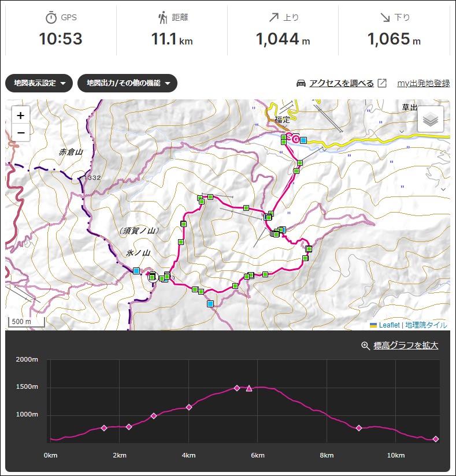
Task: Select the triangle peak marker on elevation graph
Action: pyautogui.click(x=249, y=388)
